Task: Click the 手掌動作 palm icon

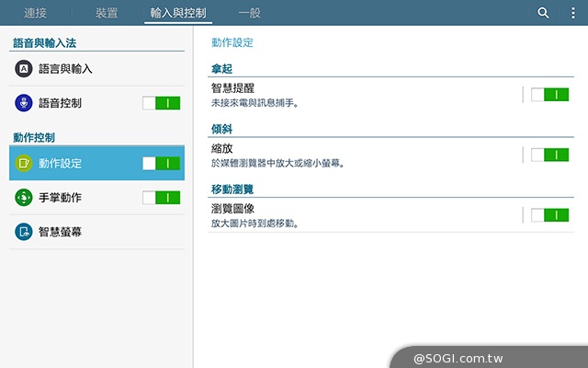Action: 24,198
